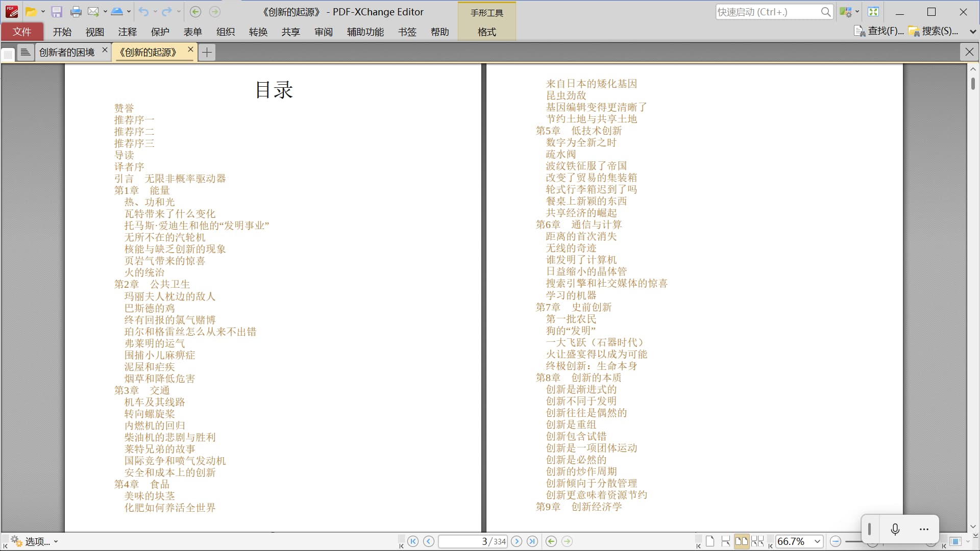Switch to continuous scrolling page layout
The width and height of the screenshot is (980, 551).
coord(725,541)
